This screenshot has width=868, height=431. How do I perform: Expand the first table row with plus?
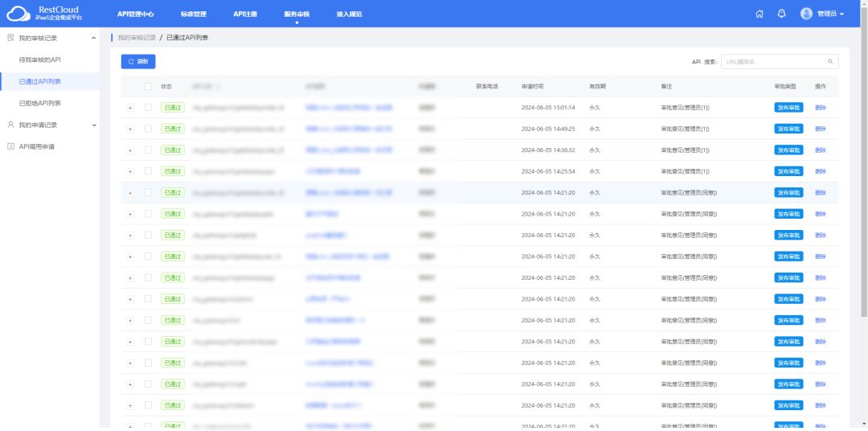130,107
